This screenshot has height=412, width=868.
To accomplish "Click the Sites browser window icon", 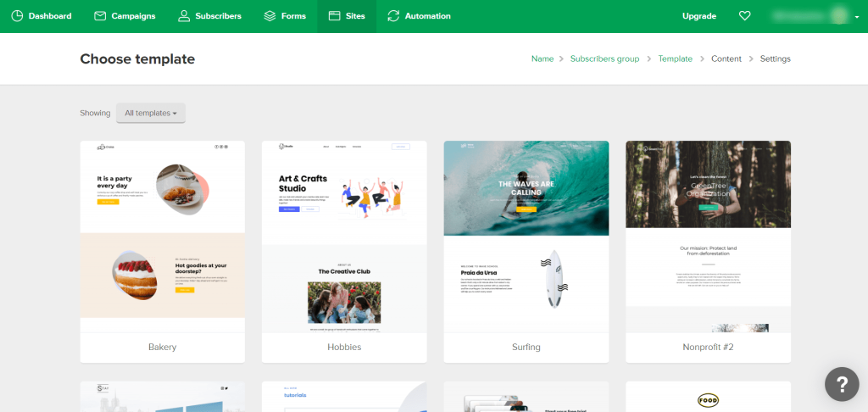I will [x=334, y=16].
